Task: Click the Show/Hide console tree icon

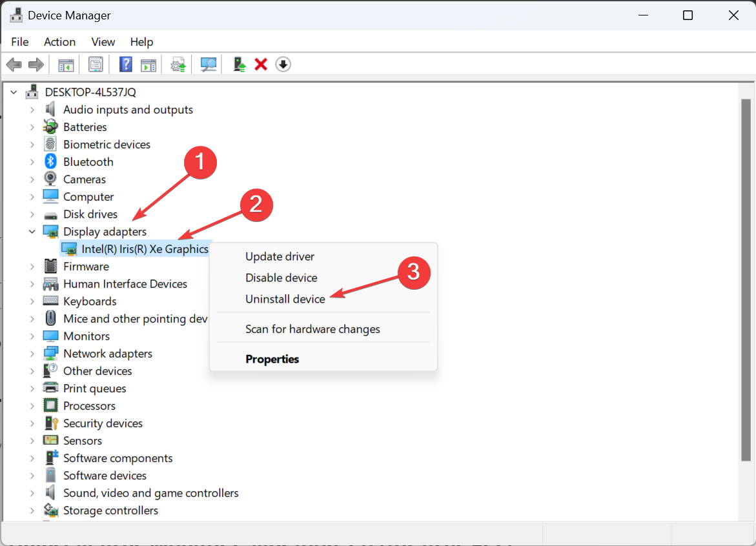Action: point(66,65)
